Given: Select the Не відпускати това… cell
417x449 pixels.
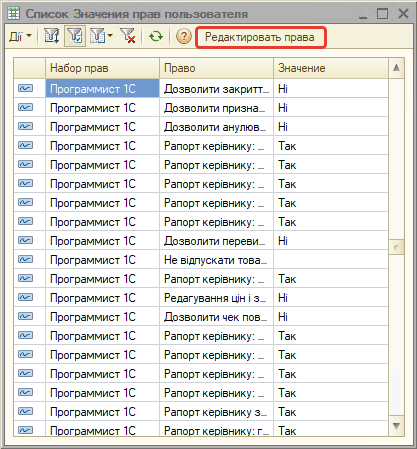Looking at the screenshot, I should 216,260.
